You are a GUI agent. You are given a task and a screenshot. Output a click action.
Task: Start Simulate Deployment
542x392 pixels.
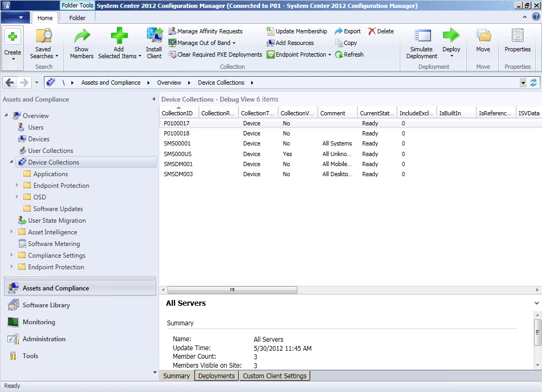(422, 43)
